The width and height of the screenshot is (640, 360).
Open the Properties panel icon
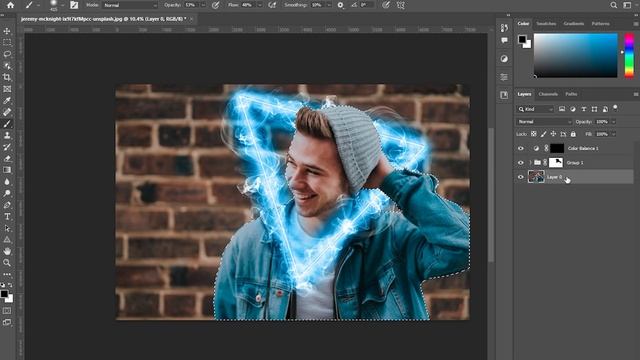pos(504,77)
